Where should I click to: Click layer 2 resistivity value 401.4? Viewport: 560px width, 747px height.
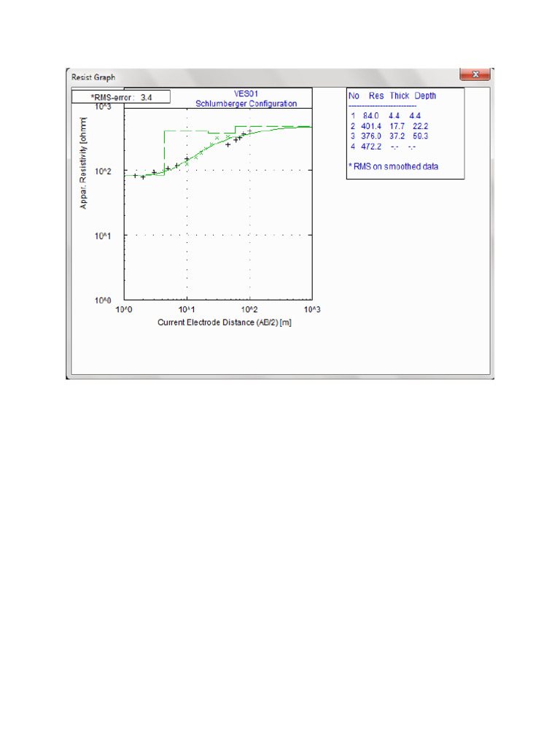tap(371, 126)
